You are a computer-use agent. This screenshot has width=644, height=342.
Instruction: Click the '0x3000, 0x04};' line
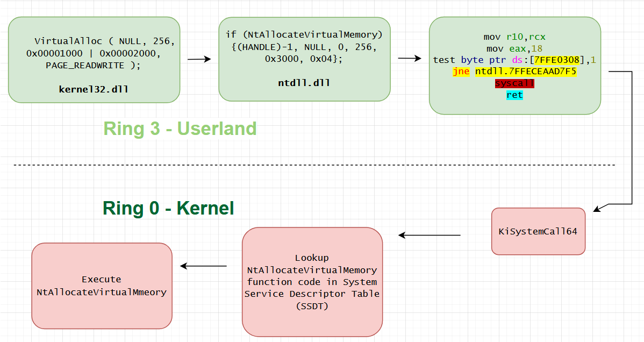click(304, 59)
